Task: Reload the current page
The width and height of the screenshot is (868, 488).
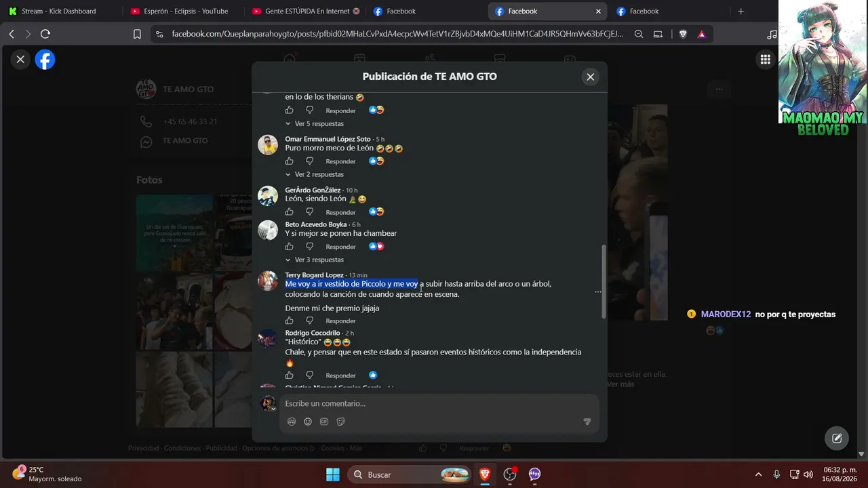Action: pyautogui.click(x=45, y=34)
